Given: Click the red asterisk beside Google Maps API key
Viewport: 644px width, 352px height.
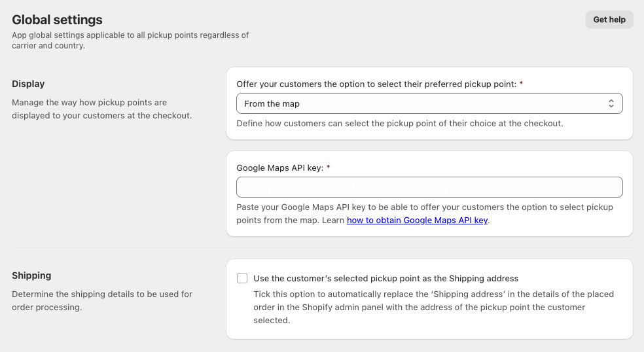Looking at the screenshot, I should pyautogui.click(x=328, y=167).
